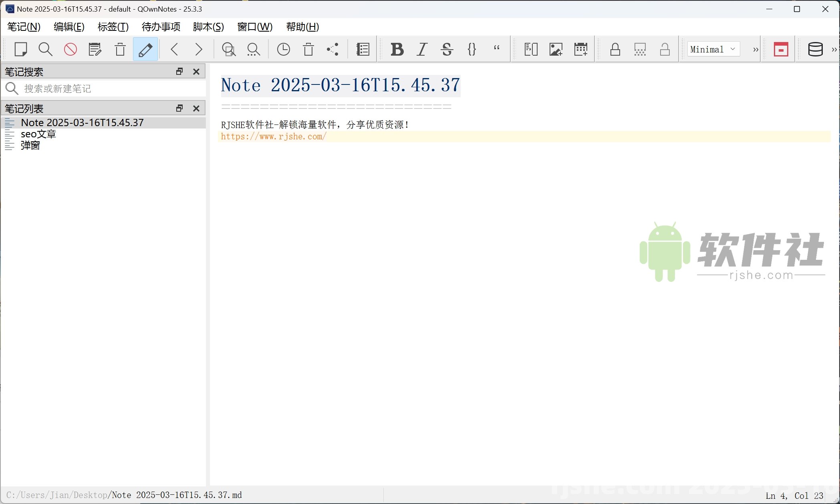Select the seo文章 note

pyautogui.click(x=39, y=134)
